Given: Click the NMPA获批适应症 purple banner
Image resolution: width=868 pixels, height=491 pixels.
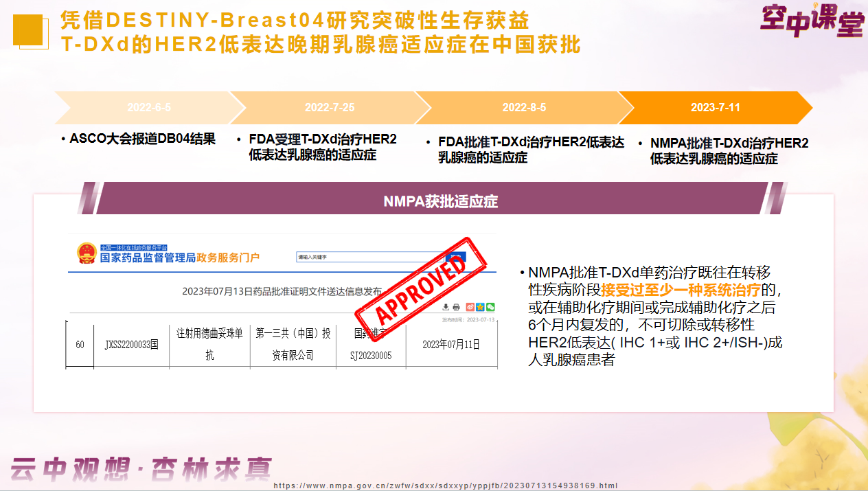Looking at the screenshot, I should click(x=440, y=201).
